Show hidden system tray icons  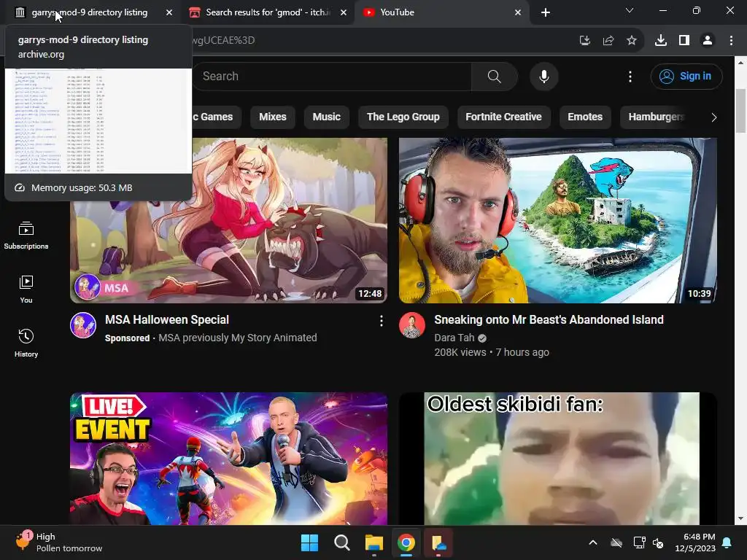click(x=593, y=542)
